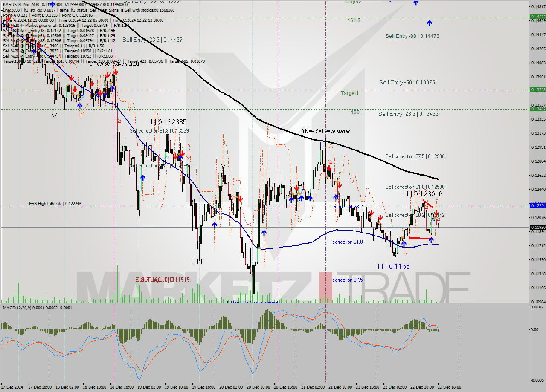Click the green 0.14675 price axis tag
This screenshot has width=546, height=392.
click(537, 17)
